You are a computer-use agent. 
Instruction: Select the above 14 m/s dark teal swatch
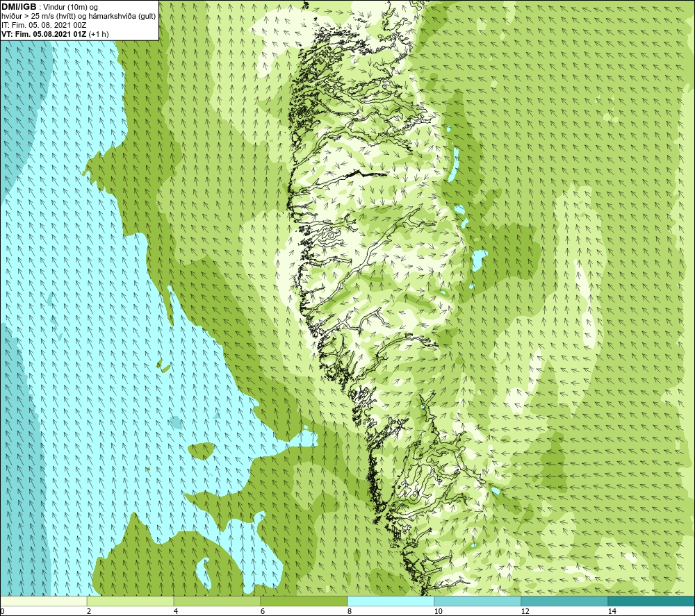pos(651,601)
